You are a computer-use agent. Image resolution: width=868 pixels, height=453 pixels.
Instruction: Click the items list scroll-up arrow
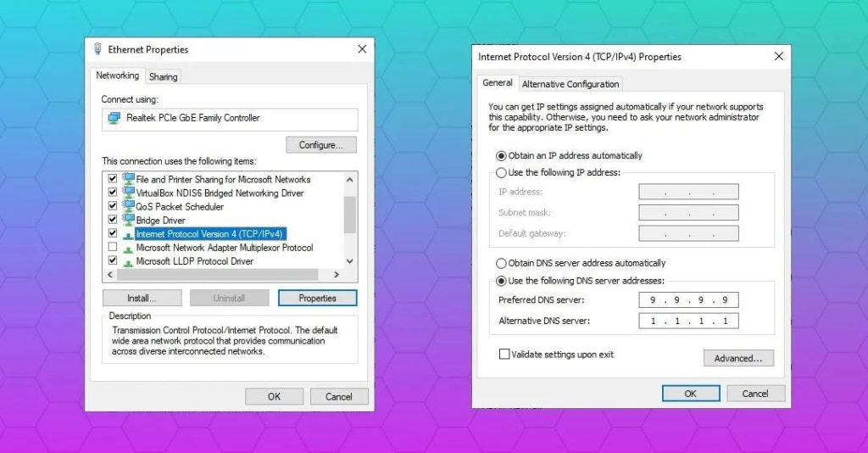(350, 180)
